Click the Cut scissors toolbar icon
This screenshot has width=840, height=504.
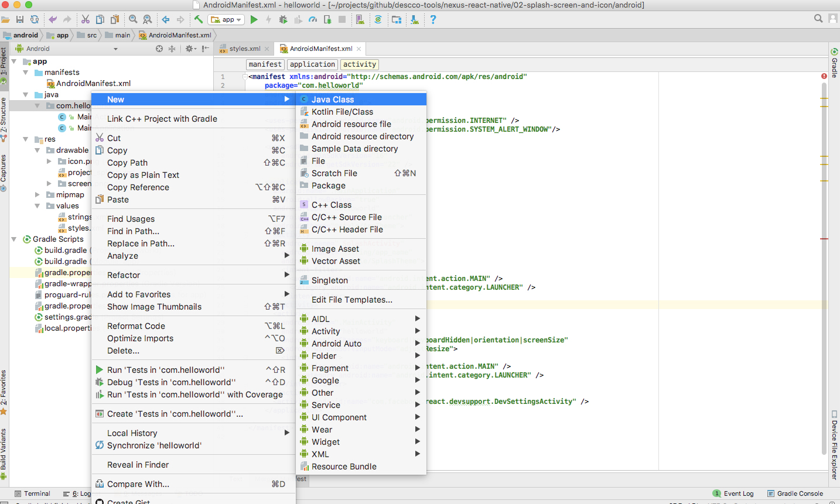86,19
